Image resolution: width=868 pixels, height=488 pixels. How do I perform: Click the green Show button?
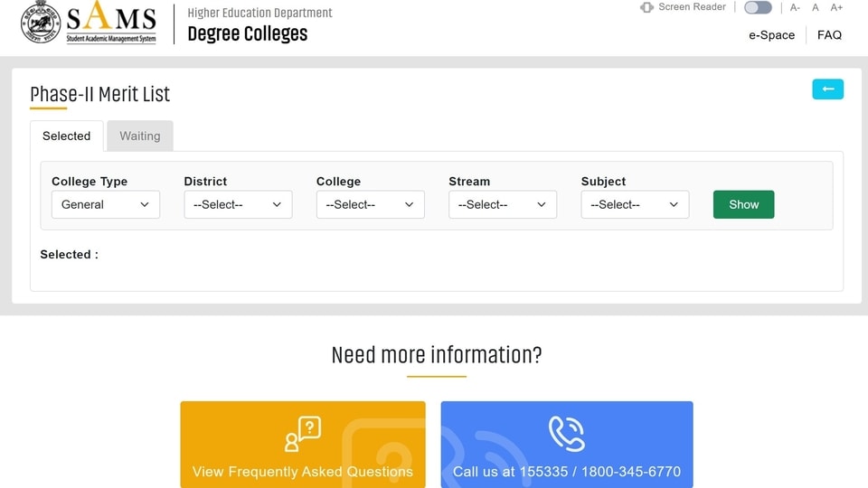tap(743, 205)
